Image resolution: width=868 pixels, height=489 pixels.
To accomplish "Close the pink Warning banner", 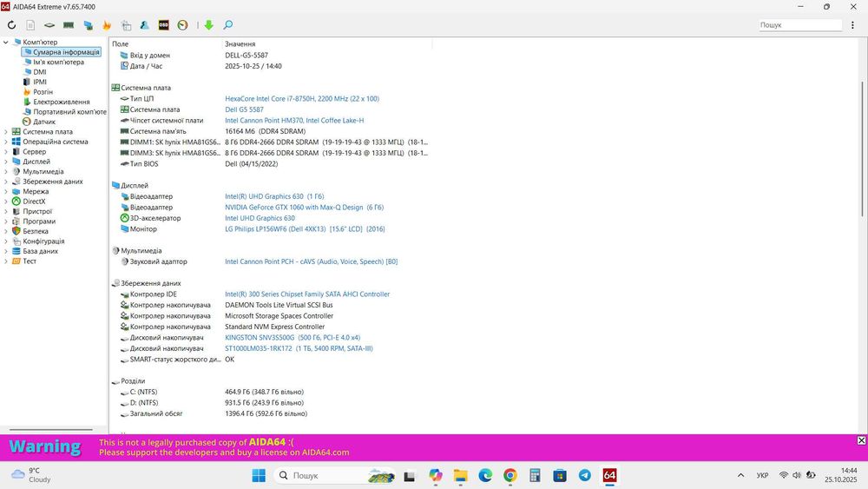I will [861, 440].
